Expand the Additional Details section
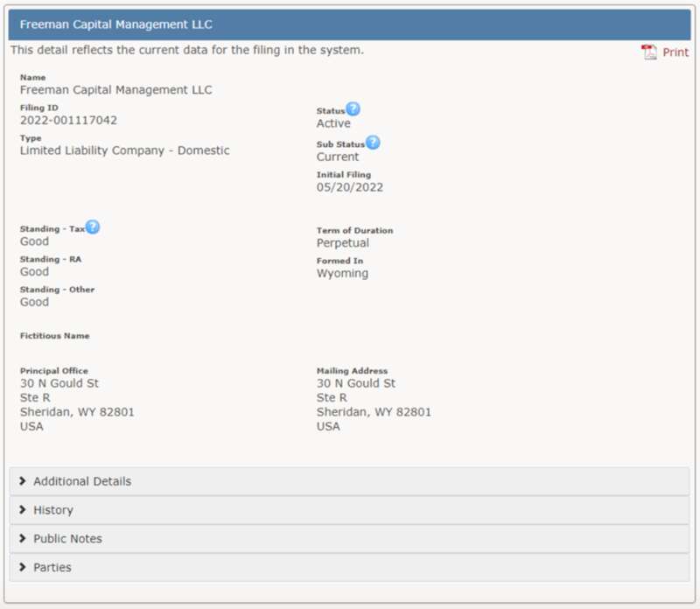The height and width of the screenshot is (609, 700). pyautogui.click(x=349, y=481)
